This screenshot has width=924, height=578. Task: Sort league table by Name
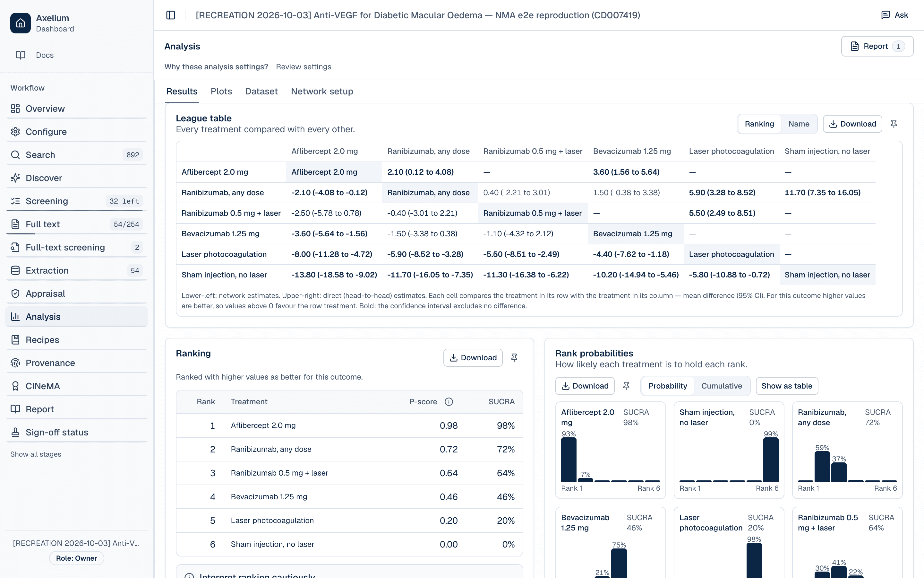coord(799,124)
